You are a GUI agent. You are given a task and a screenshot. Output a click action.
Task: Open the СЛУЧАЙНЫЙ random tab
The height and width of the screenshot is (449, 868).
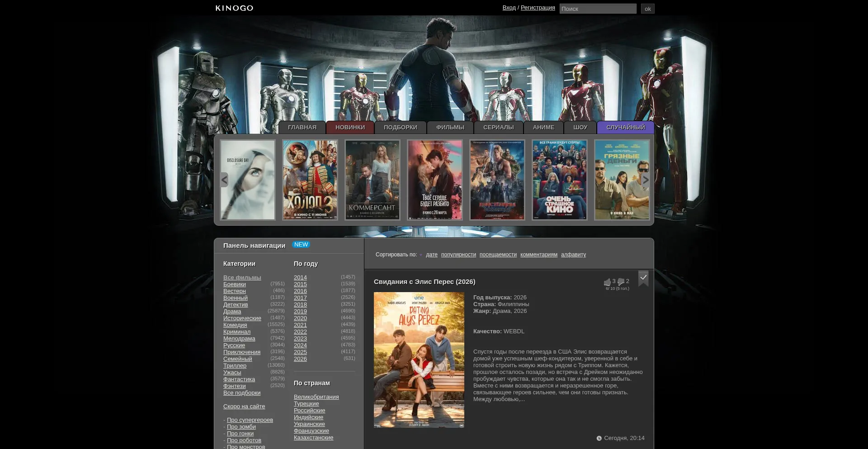(x=626, y=128)
